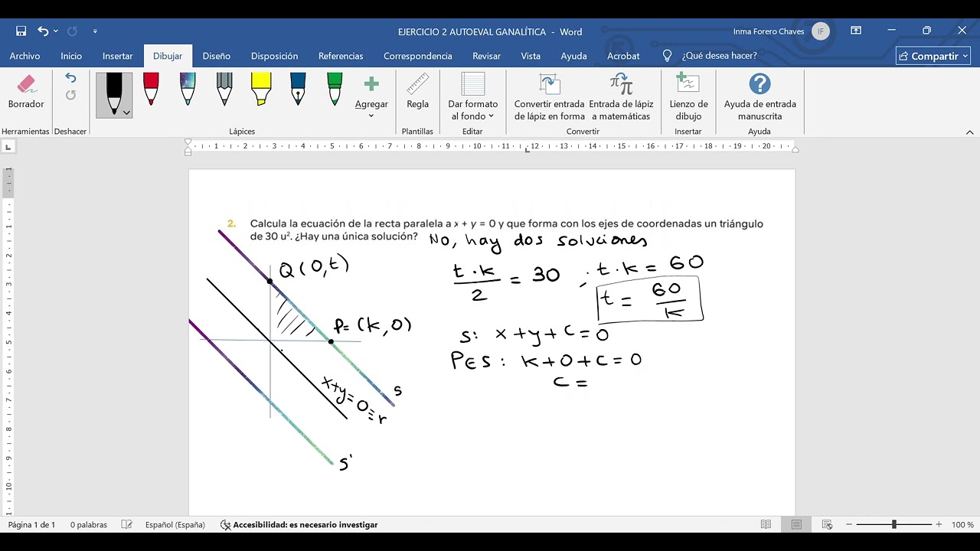The image size is (980, 551).
Task: Open Inma Forero Chaves account
Action: 781,31
